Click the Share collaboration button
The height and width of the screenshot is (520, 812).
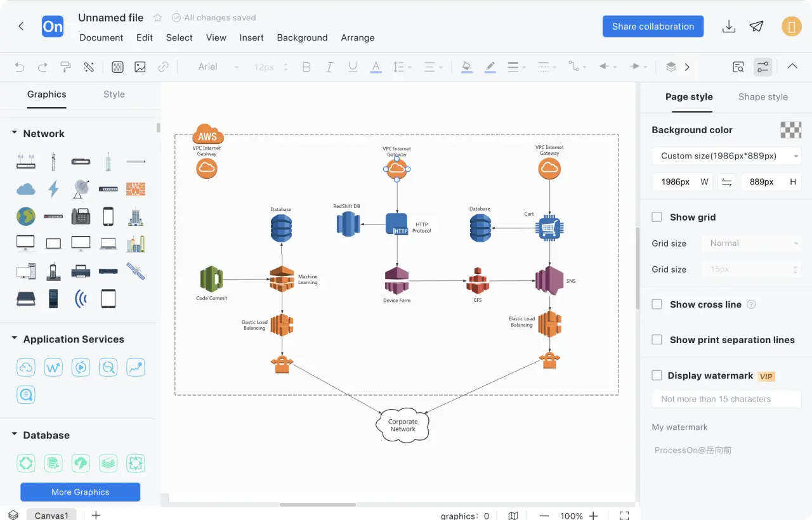[x=653, y=27]
